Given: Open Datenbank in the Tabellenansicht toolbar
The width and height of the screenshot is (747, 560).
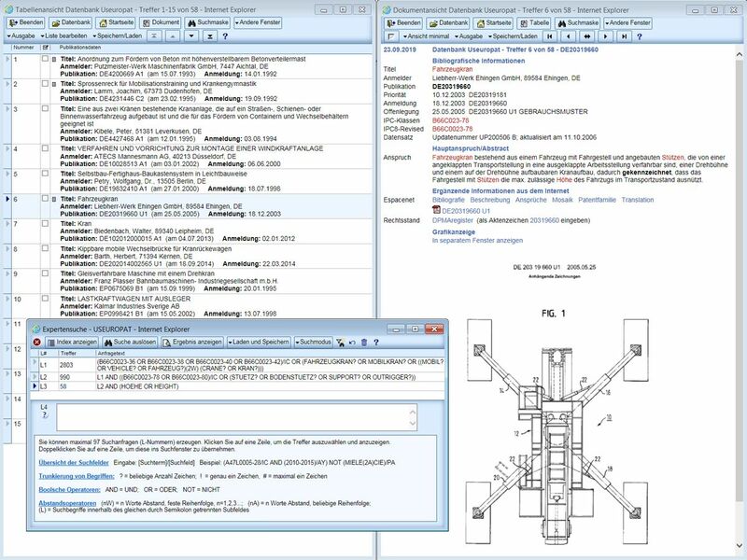Looking at the screenshot, I should coord(71,22).
